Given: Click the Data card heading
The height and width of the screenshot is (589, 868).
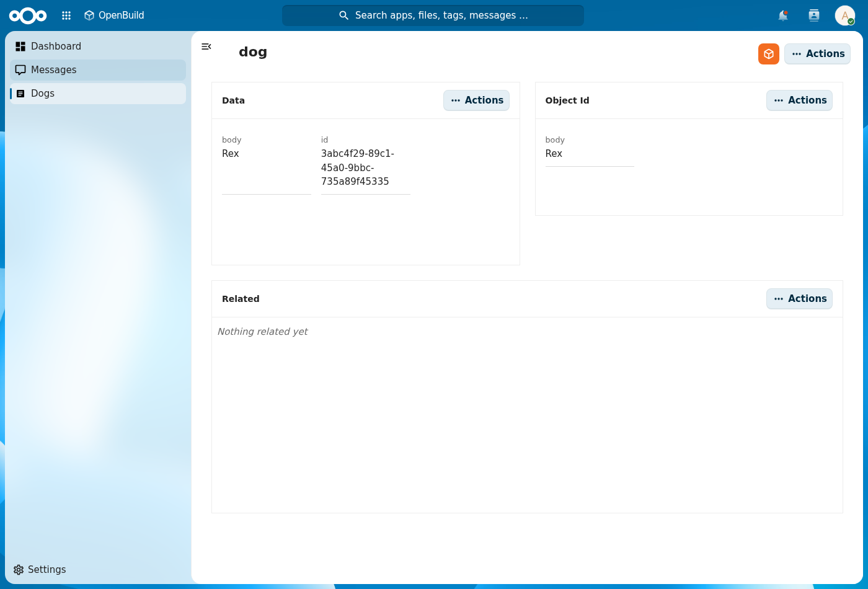Looking at the screenshot, I should coord(233,100).
